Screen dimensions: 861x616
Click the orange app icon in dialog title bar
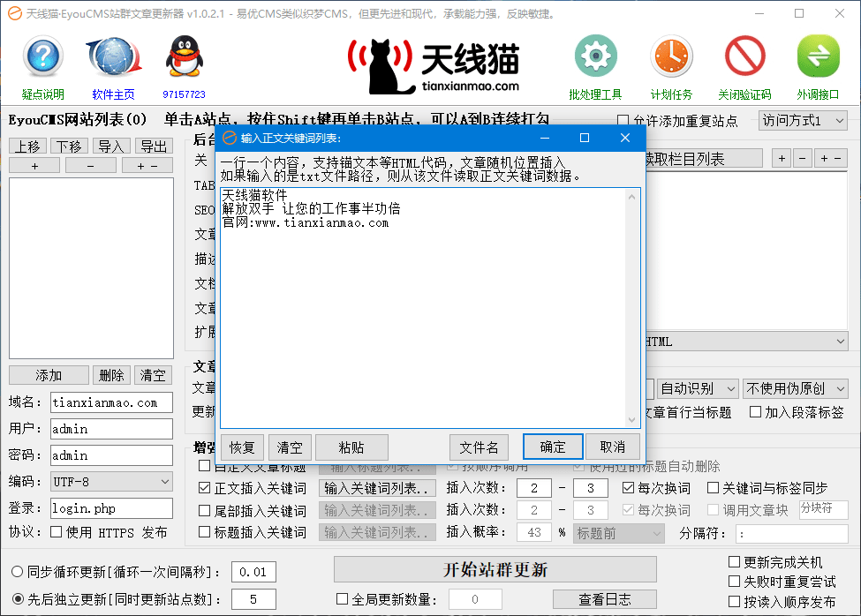click(230, 138)
